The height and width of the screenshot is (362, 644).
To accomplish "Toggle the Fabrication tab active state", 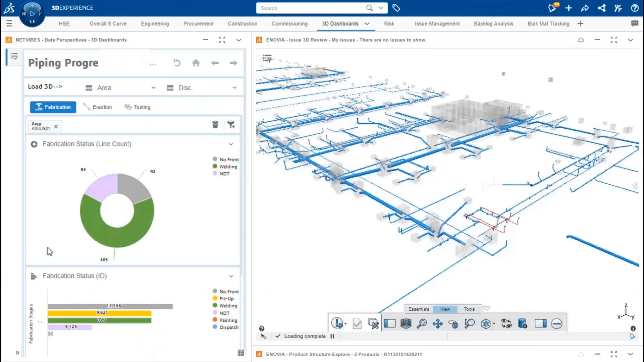I will coord(53,107).
